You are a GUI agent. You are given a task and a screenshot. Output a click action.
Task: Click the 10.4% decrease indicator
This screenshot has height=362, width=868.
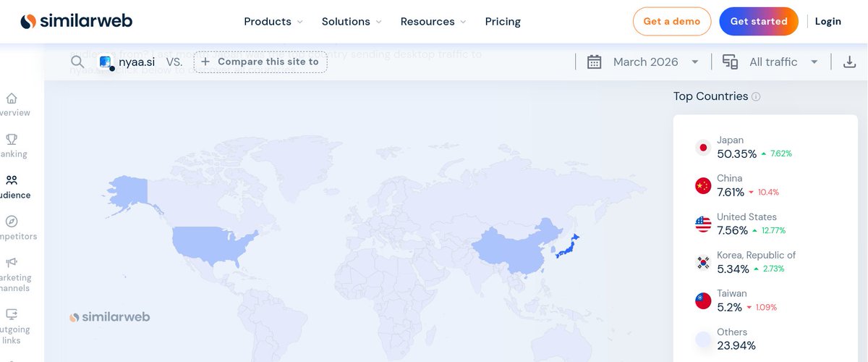764,192
